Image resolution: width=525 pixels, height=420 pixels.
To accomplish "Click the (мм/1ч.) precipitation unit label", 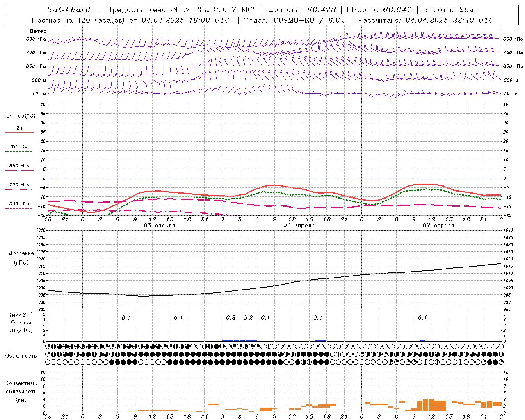I will click(x=21, y=330).
